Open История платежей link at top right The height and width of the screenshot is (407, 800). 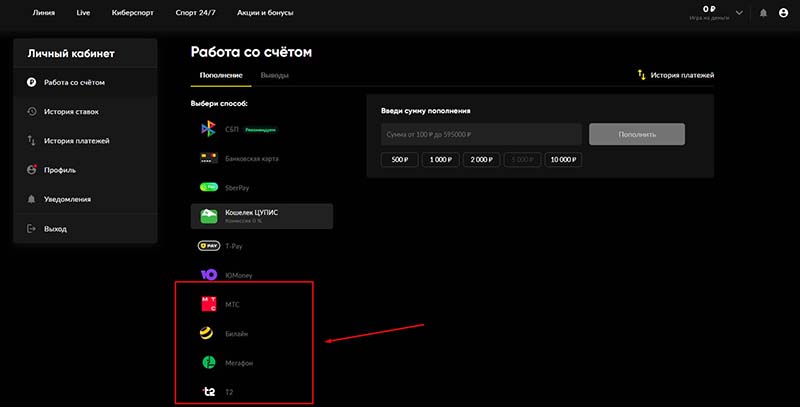pyautogui.click(x=682, y=75)
